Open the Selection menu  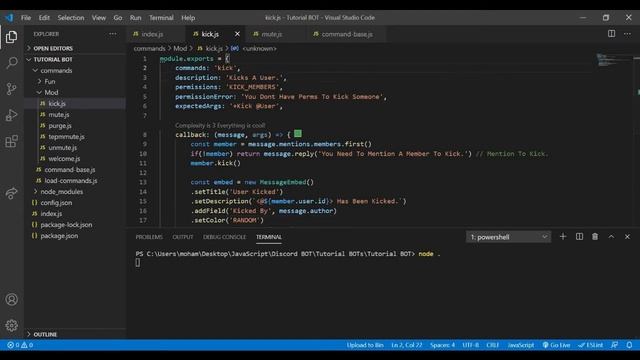71,18
